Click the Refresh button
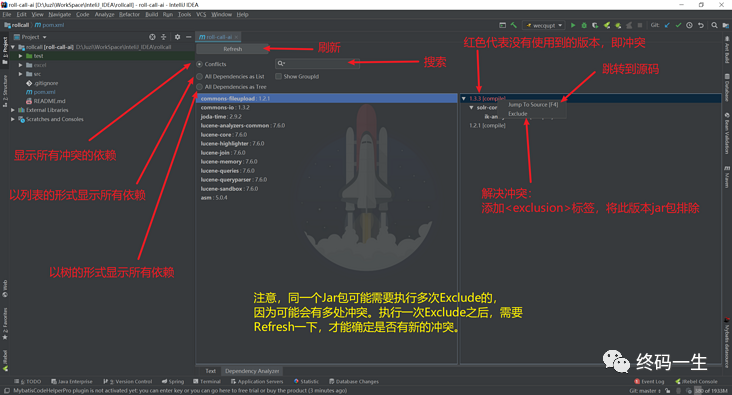Screen dimensions: 732x395 tap(232, 49)
